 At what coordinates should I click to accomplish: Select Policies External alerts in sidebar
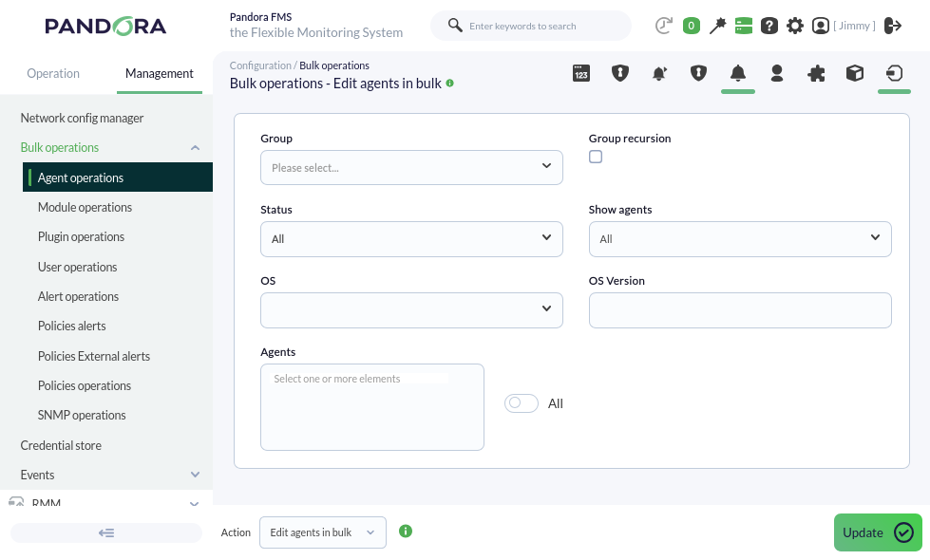pos(94,356)
